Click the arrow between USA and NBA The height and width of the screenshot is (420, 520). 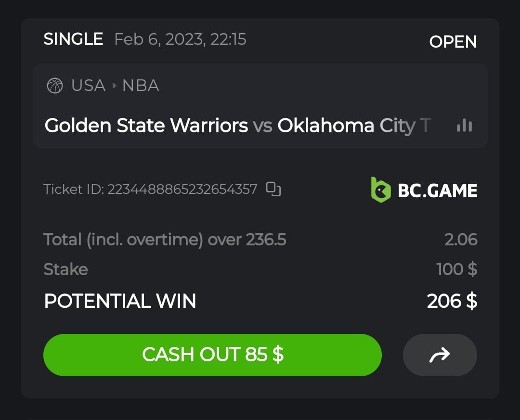coord(114,86)
